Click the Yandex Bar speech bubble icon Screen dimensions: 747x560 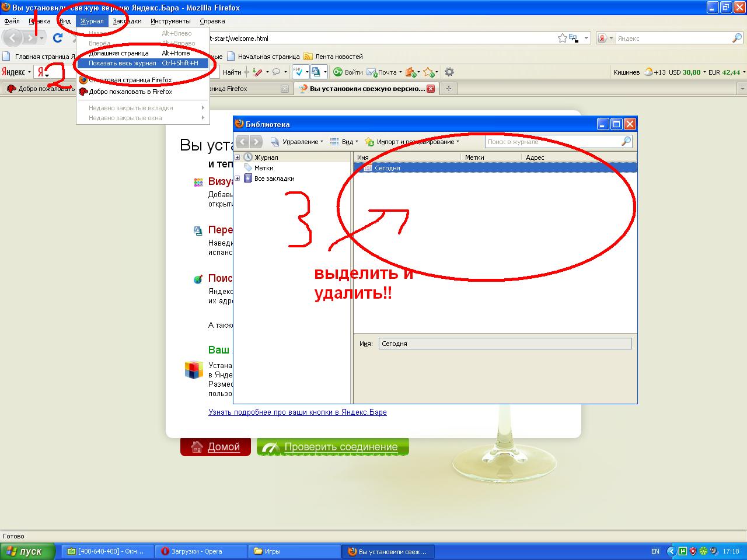276,72
